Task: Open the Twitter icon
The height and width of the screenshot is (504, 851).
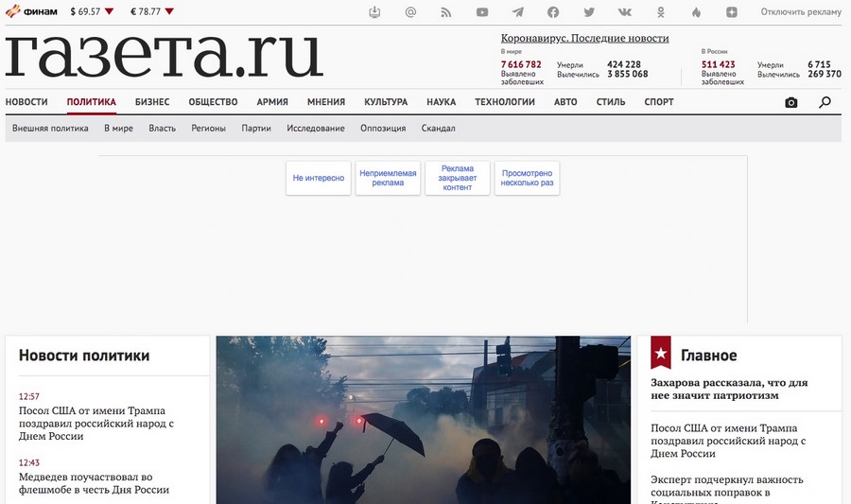Action: coord(589,12)
